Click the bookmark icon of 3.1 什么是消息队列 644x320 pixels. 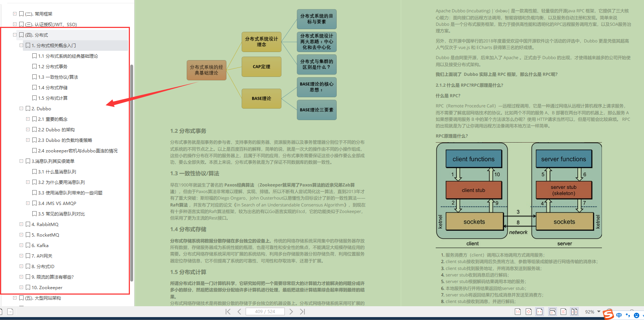coord(34,172)
